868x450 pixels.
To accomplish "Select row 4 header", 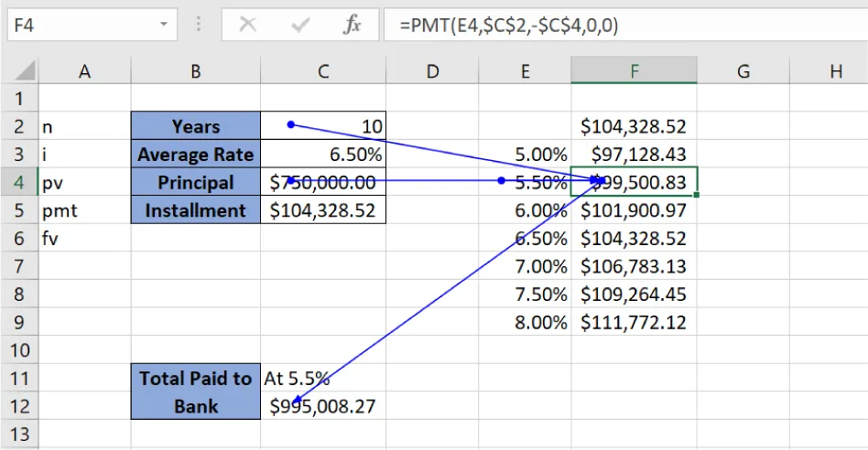I will point(19,182).
